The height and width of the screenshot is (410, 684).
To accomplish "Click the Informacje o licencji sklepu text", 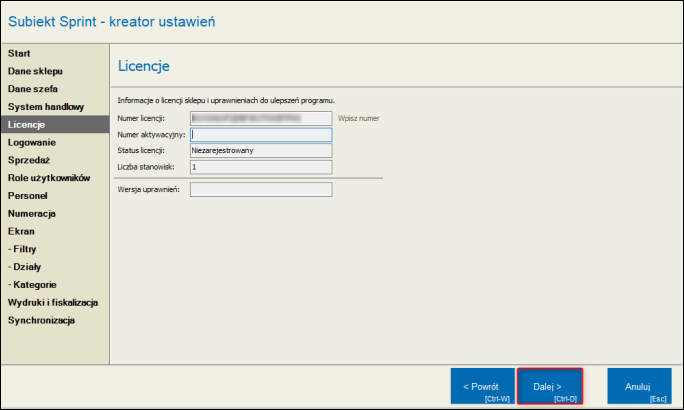I will pos(226,100).
